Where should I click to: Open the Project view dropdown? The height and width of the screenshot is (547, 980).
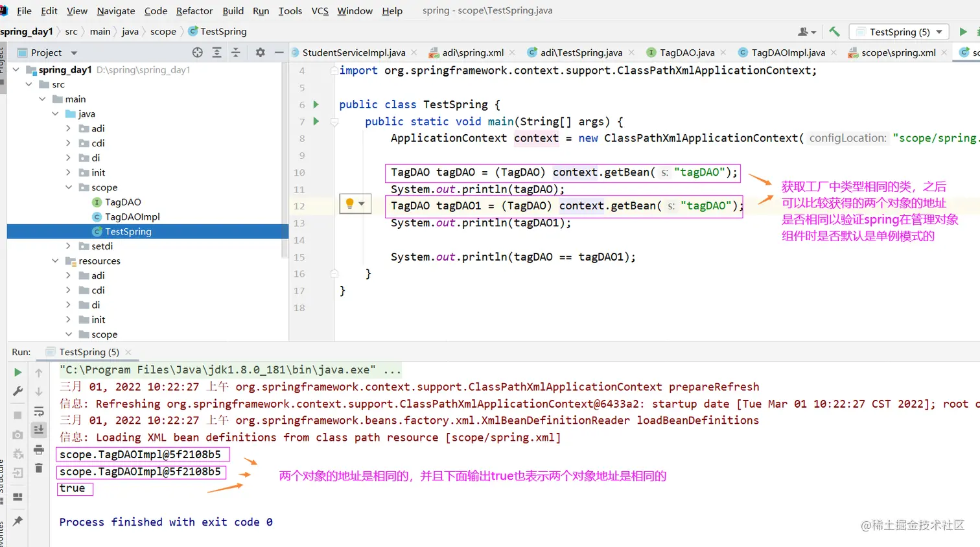(x=74, y=52)
